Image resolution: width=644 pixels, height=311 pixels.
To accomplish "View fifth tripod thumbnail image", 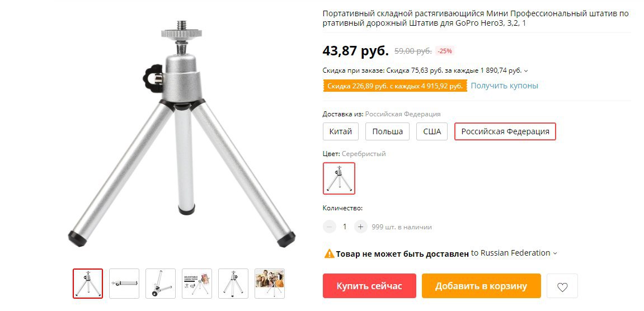I will 233,284.
